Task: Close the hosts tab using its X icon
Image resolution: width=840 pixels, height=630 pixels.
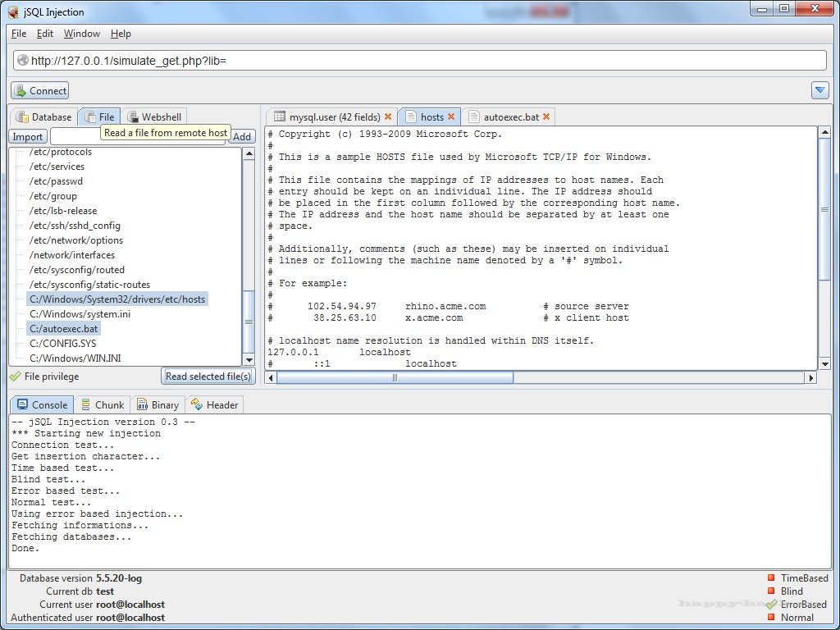Action: 451,117
